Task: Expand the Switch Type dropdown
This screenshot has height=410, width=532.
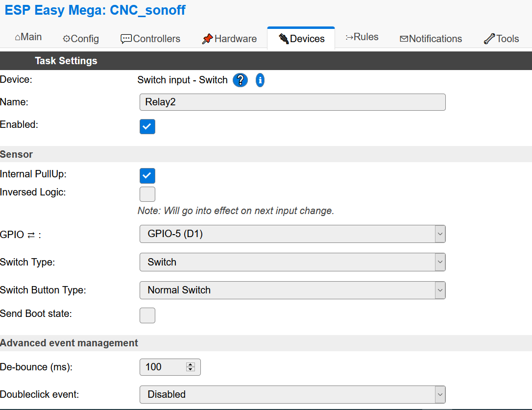Action: click(x=292, y=262)
